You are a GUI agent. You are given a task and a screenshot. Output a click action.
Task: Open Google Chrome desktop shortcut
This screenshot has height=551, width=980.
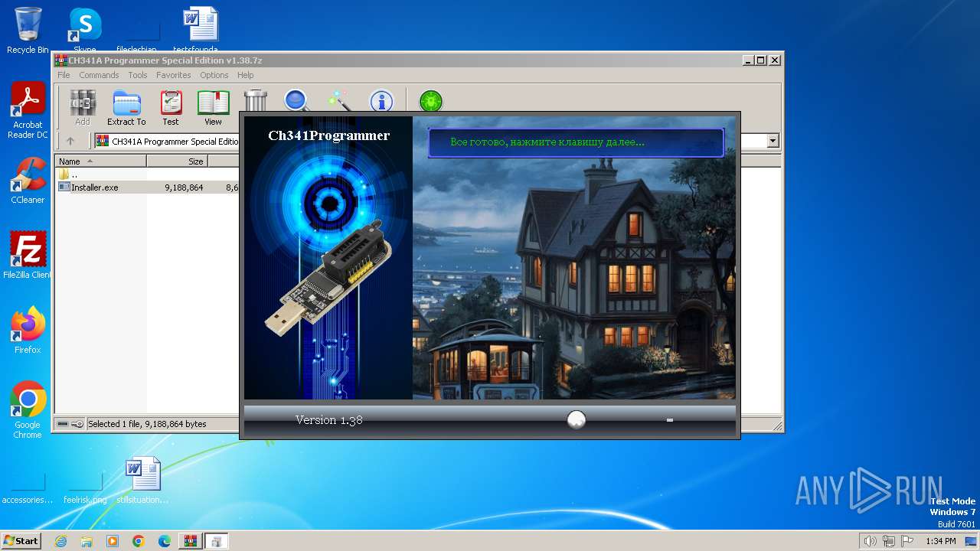click(28, 409)
